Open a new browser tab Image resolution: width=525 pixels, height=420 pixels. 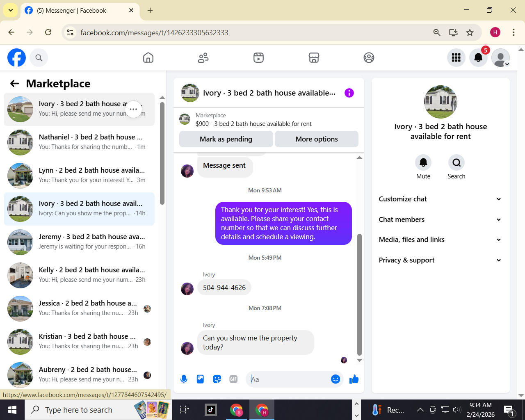pyautogui.click(x=150, y=11)
